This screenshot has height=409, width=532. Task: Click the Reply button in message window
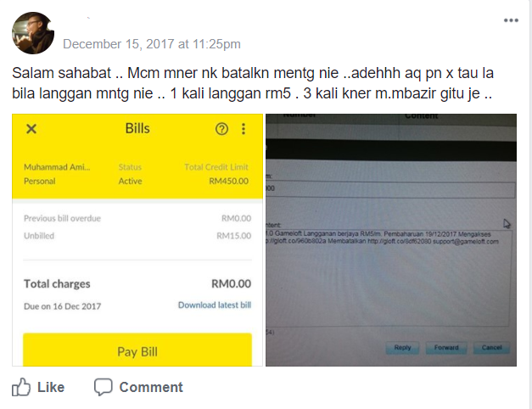point(402,348)
